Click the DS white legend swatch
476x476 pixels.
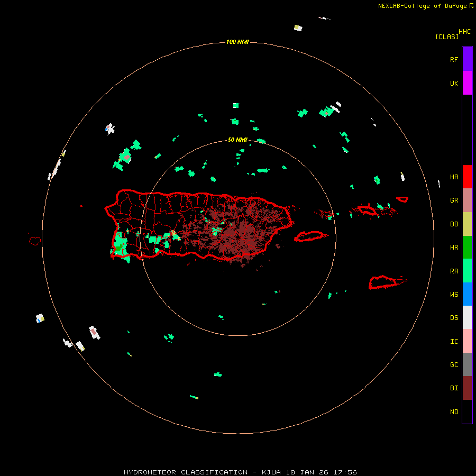coord(467,317)
